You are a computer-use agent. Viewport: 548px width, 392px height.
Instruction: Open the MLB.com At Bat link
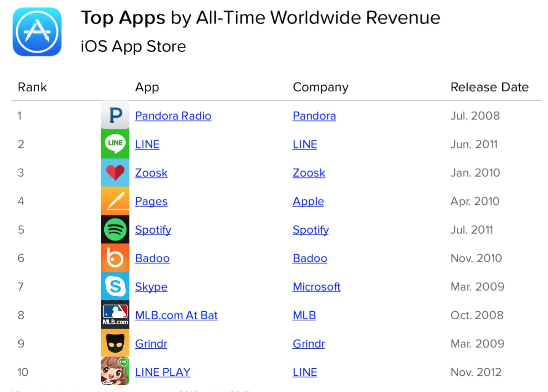176,315
